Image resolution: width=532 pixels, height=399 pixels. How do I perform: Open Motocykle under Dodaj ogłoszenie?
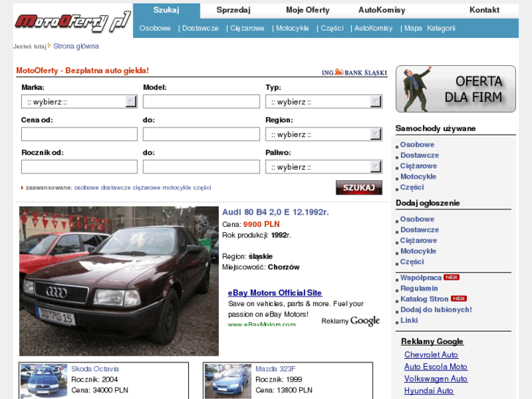418,251
